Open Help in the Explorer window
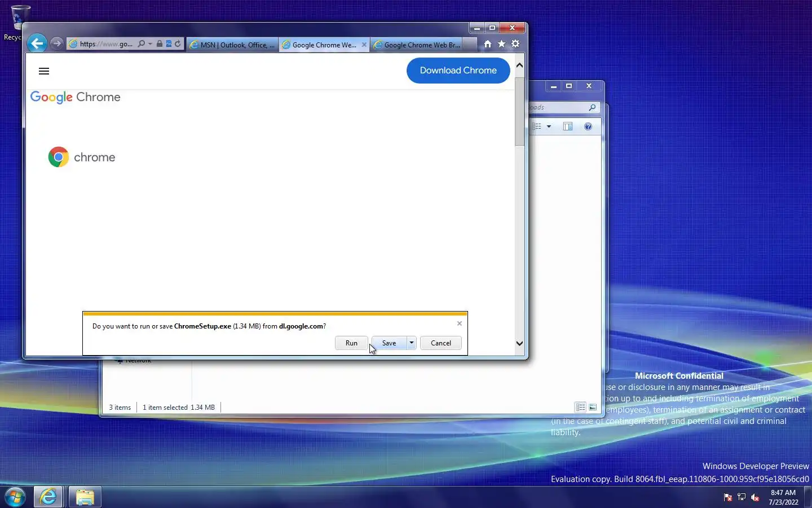This screenshot has height=508, width=812. tap(588, 126)
